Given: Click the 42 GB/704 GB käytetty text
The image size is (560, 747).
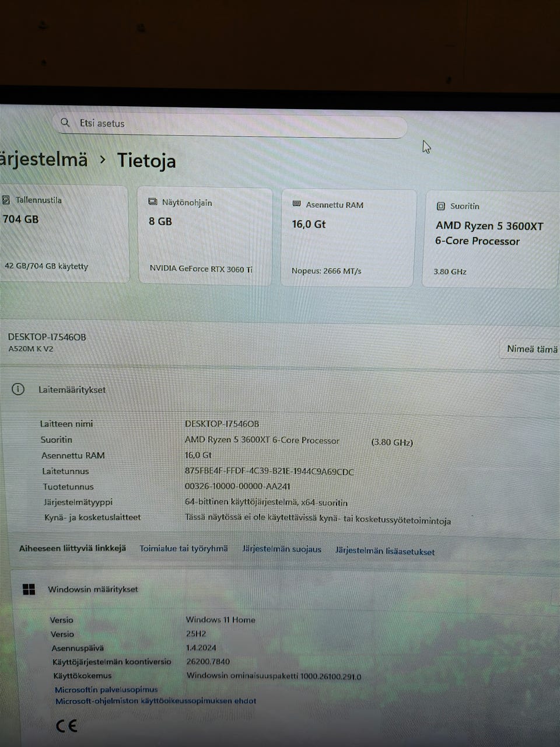Looking at the screenshot, I should click(47, 266).
